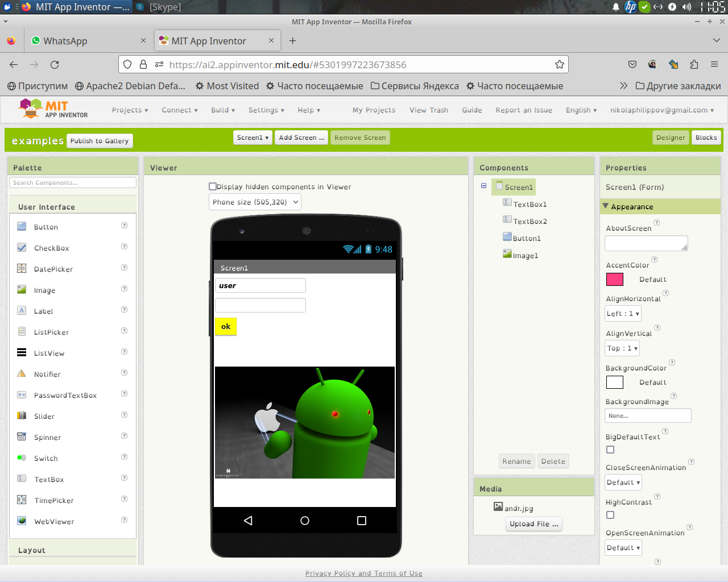Open Firefox extensions button
The image size is (728, 582).
coord(694,65)
